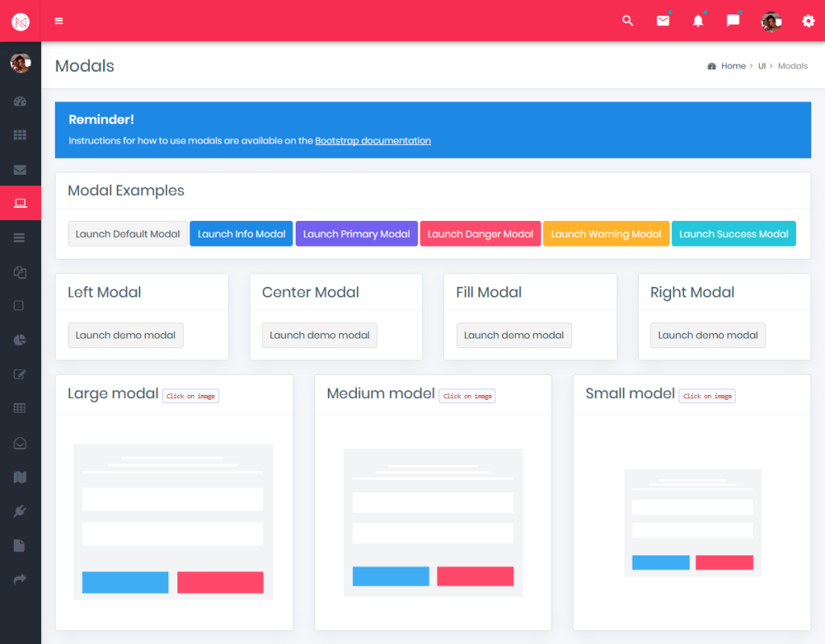Collapse the sidebar using hamburger toggle
This screenshot has height=644, width=825.
point(58,21)
